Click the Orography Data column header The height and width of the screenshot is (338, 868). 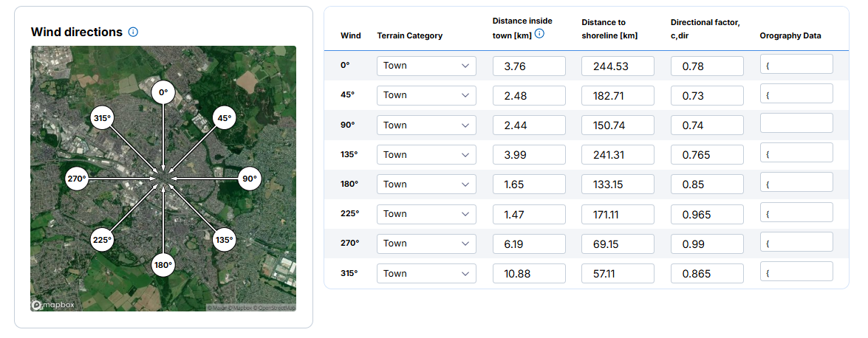[790, 35]
